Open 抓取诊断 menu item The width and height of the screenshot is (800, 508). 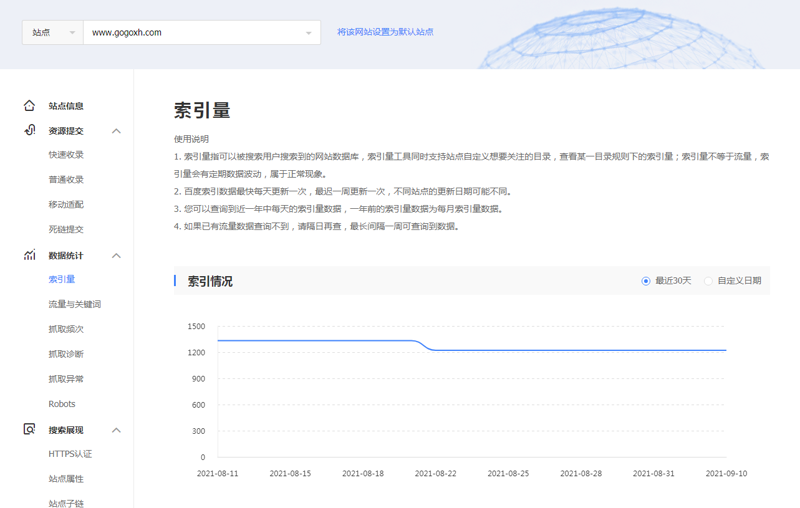click(66, 354)
